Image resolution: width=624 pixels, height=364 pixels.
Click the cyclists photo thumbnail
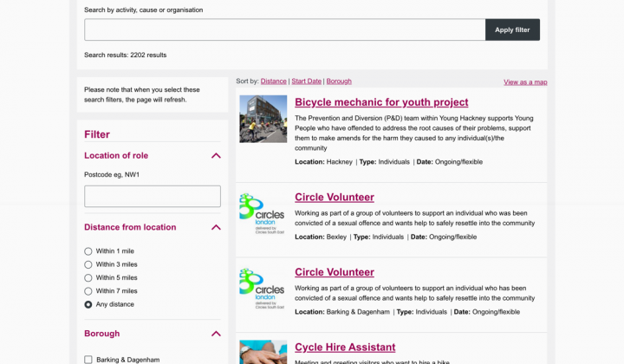(263, 119)
